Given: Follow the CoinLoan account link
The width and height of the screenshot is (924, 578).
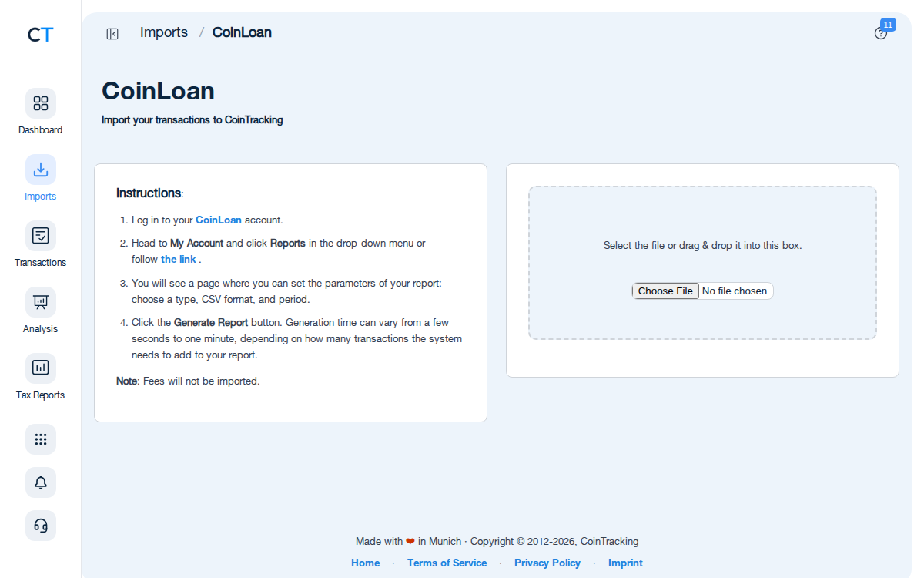Looking at the screenshot, I should coord(219,220).
